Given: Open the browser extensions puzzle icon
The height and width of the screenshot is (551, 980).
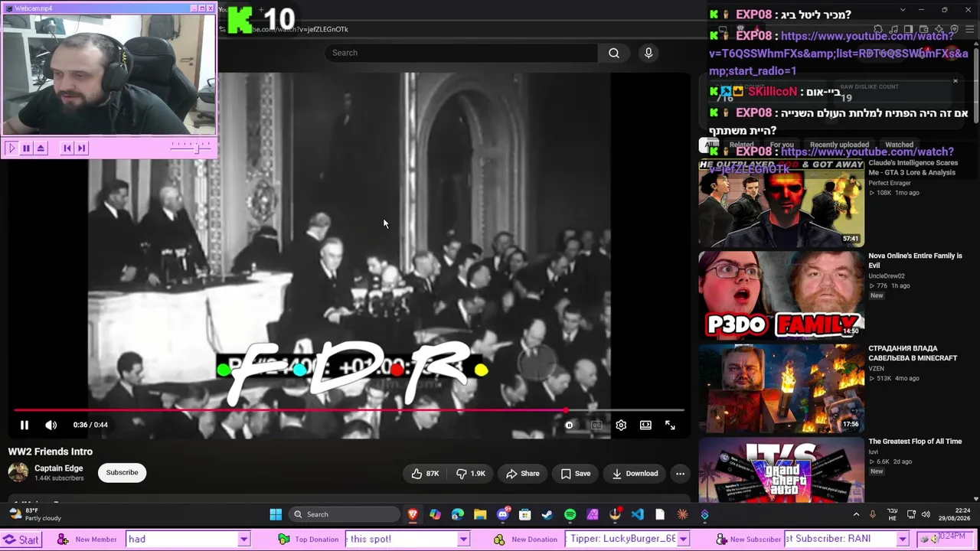Looking at the screenshot, I should (x=878, y=29).
